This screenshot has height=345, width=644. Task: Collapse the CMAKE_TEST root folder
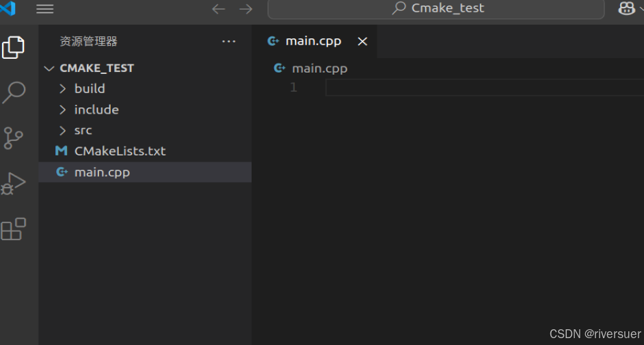pos(96,68)
